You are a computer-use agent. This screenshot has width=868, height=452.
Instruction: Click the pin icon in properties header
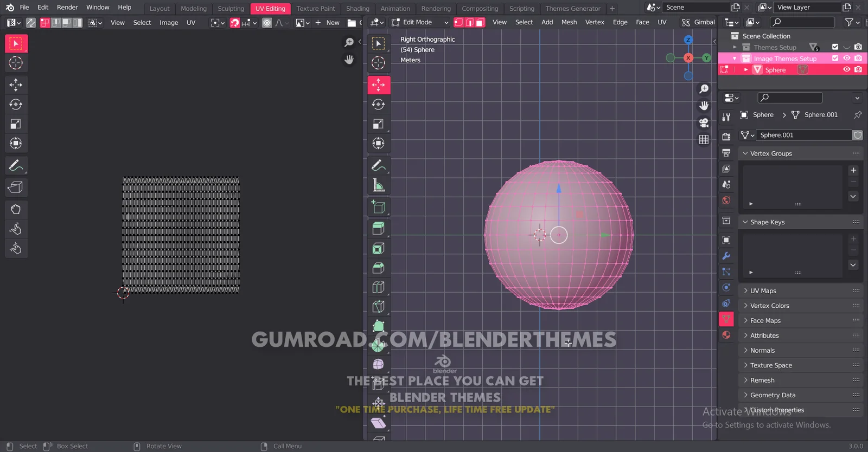point(857,115)
